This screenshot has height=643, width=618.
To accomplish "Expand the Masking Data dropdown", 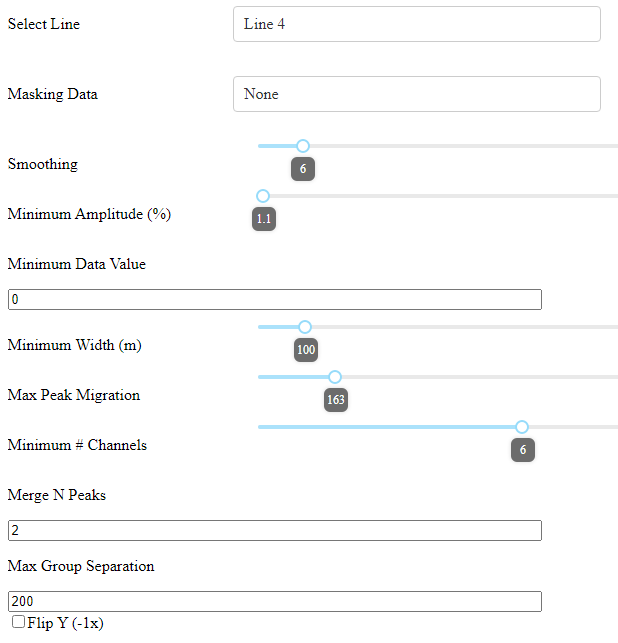I will pos(416,94).
